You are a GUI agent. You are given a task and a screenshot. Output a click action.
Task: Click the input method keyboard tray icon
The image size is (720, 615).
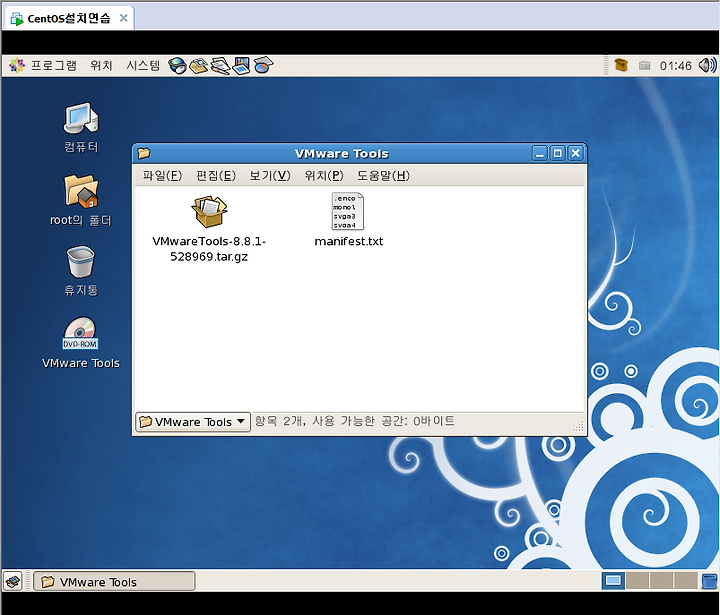click(x=644, y=66)
